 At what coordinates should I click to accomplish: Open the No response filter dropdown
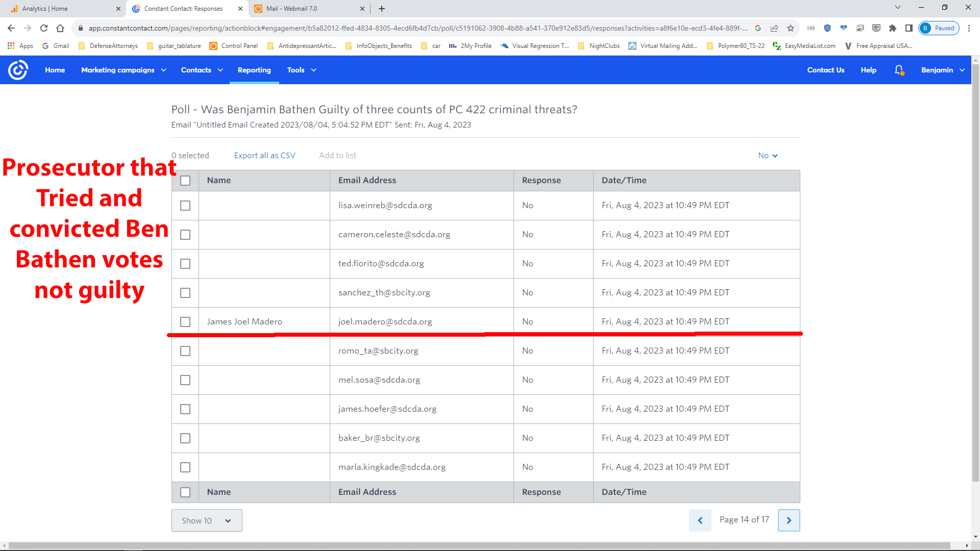point(768,156)
